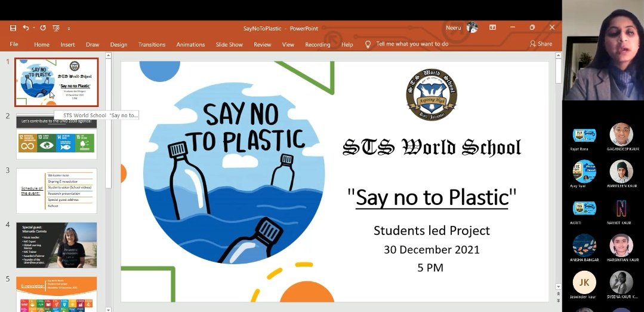Viewport: 644px width, 312px height.
Task: Click the Save icon in quick access toolbar
Action: point(13,28)
